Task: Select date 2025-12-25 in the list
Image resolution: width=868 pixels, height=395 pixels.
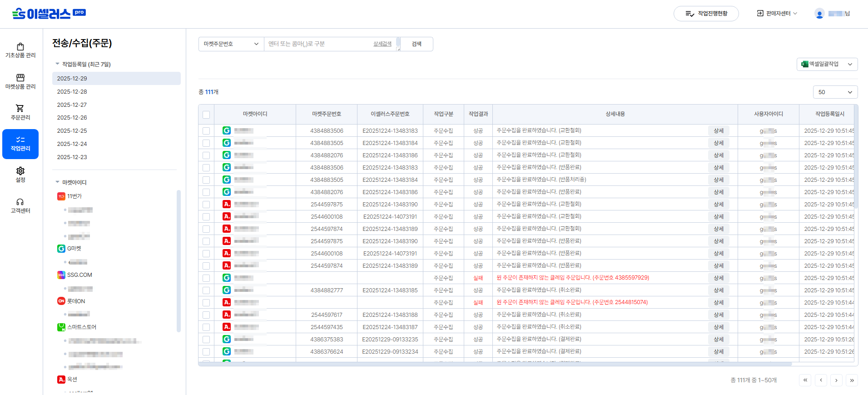Action: tap(116, 131)
